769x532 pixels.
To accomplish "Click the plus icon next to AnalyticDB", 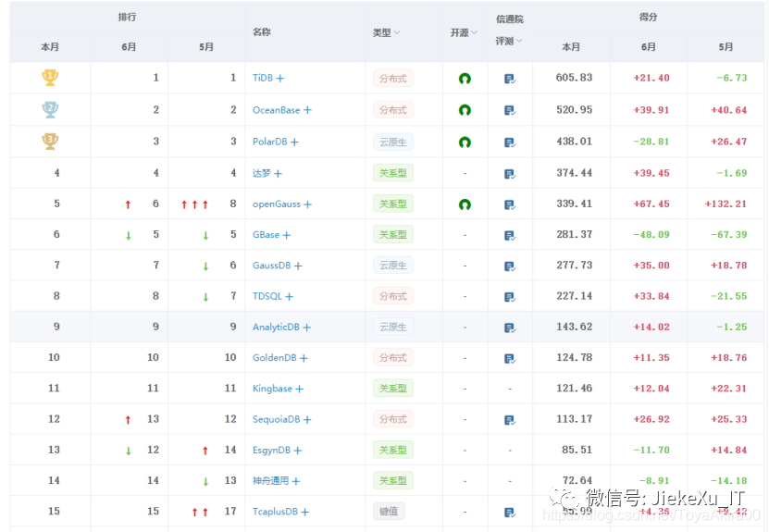I will click(x=307, y=328).
